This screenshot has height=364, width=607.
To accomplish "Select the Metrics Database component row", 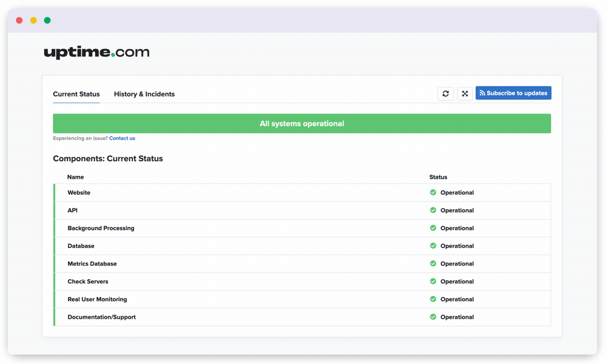I will click(302, 264).
